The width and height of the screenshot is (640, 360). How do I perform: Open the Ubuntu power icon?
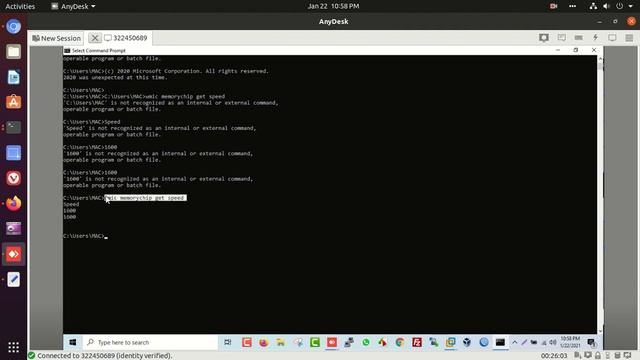point(620,6)
